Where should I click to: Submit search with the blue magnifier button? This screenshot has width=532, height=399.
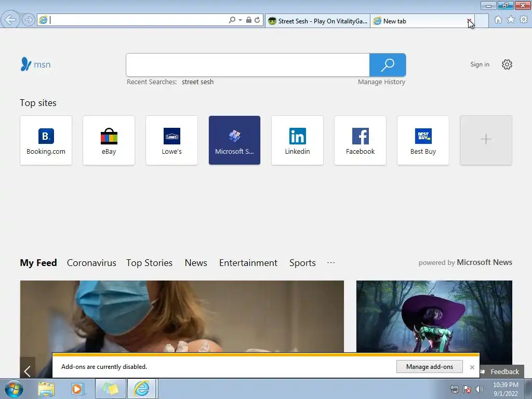coord(388,65)
